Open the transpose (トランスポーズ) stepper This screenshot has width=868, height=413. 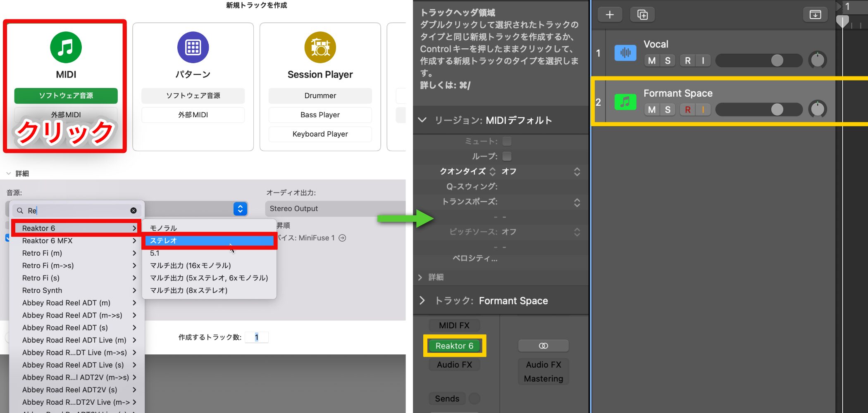577,202
